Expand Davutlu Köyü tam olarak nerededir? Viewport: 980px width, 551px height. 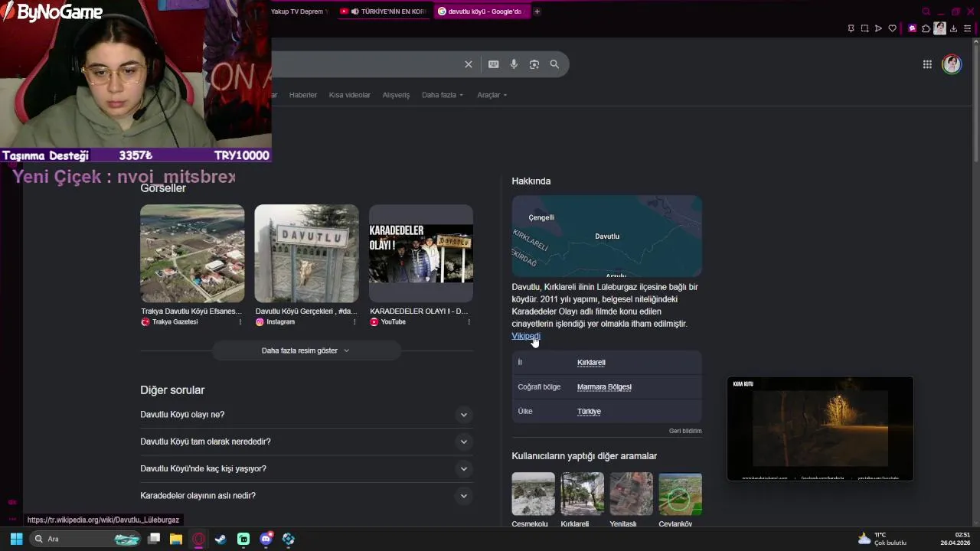tap(306, 442)
